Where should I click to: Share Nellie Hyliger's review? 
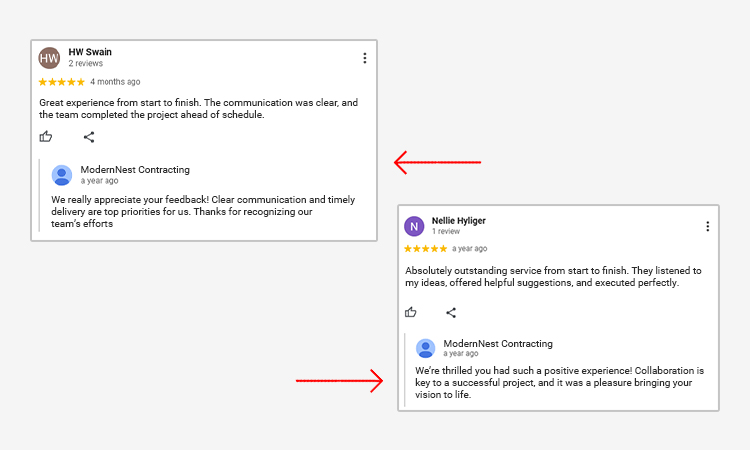(451, 312)
